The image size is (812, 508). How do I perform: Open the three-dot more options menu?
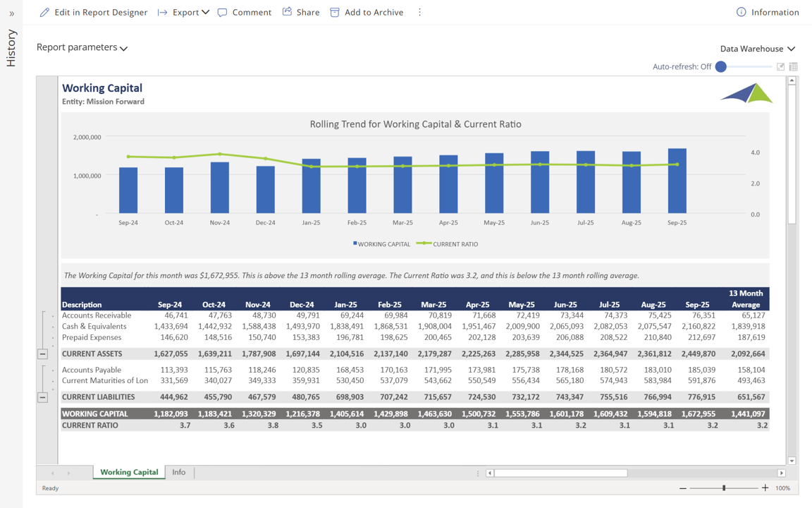(419, 12)
